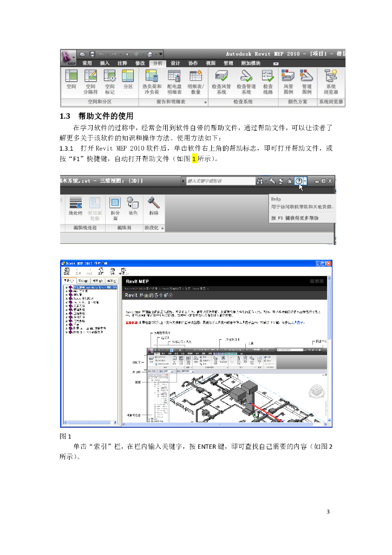This screenshot has height=555, width=392.
Task: Click the print icon in help window toolbar
Action: [112, 271]
